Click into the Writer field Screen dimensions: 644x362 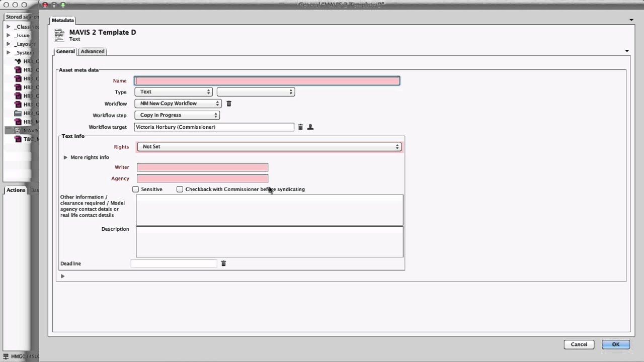pyautogui.click(x=202, y=167)
